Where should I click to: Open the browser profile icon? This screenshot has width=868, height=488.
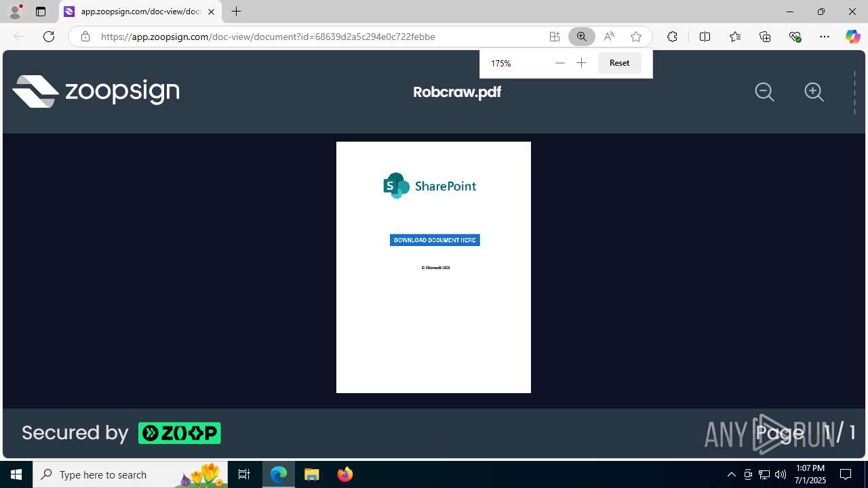[15, 12]
